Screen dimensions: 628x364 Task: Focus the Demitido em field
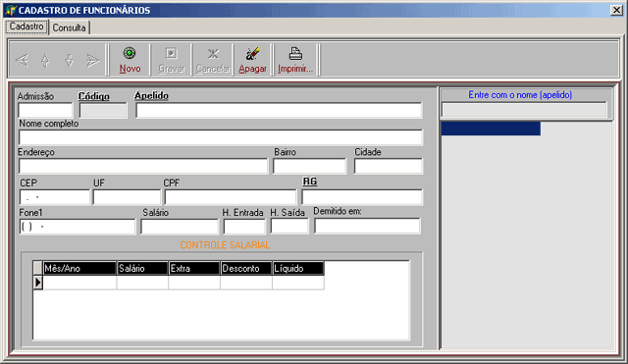367,226
